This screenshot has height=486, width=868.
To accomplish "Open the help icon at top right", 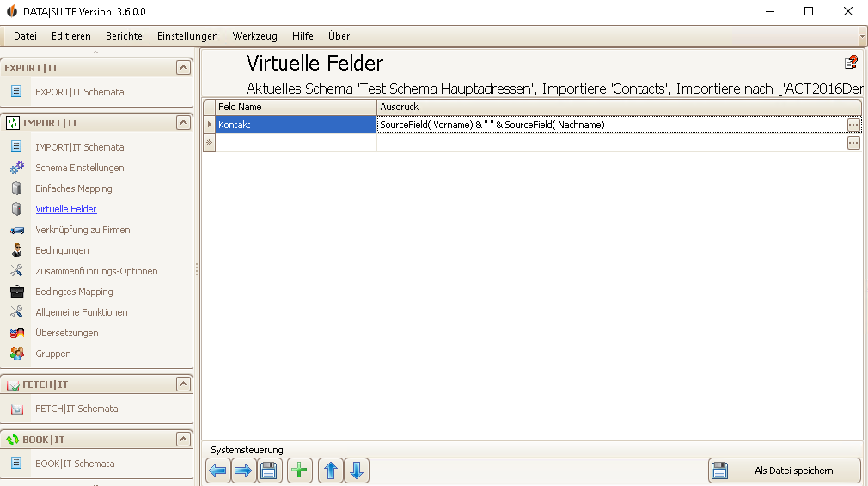I will pyautogui.click(x=851, y=63).
